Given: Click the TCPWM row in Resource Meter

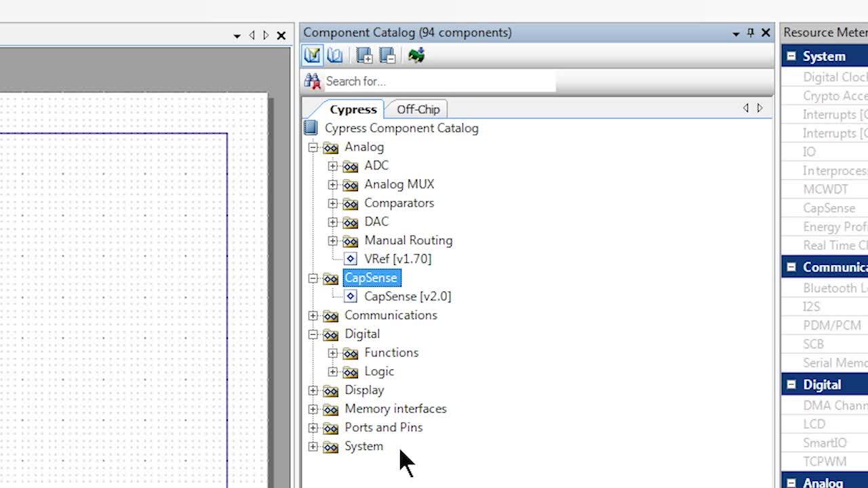Looking at the screenshot, I should click(825, 462).
